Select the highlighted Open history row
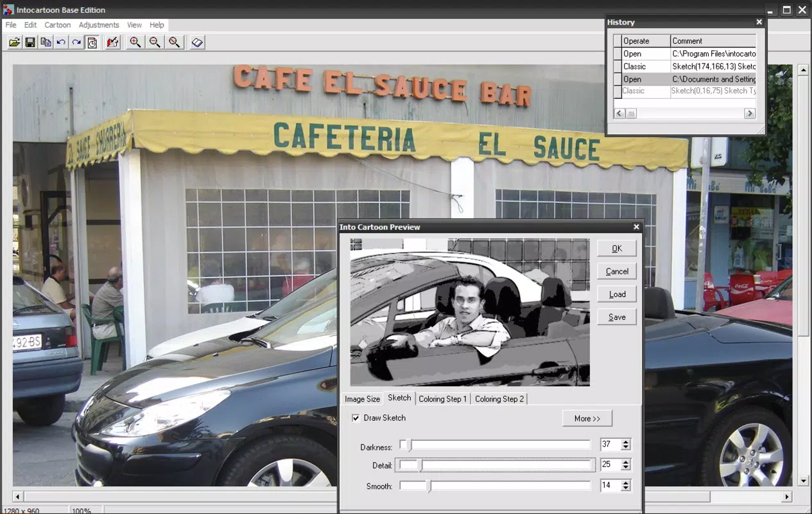This screenshot has height=514, width=812. (685, 79)
